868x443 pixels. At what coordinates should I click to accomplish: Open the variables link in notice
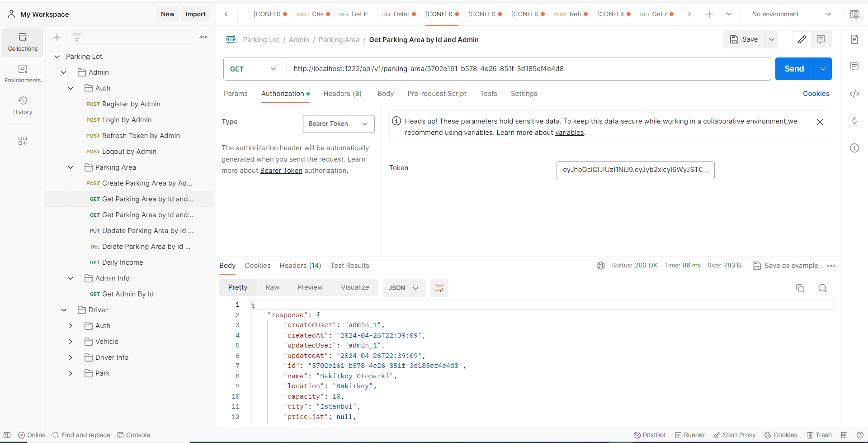point(570,133)
